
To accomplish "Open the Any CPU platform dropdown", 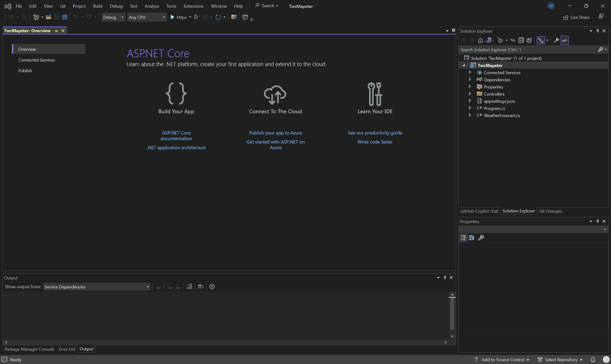I will point(147,17).
